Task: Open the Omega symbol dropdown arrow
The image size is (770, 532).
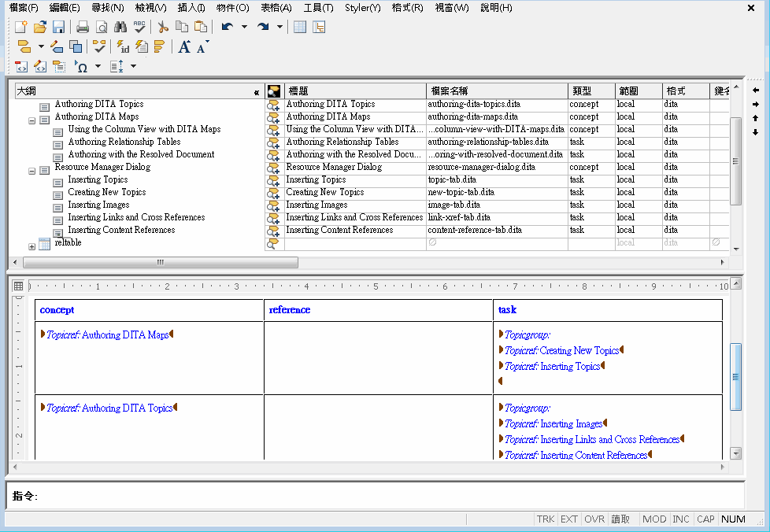Action: tap(98, 66)
